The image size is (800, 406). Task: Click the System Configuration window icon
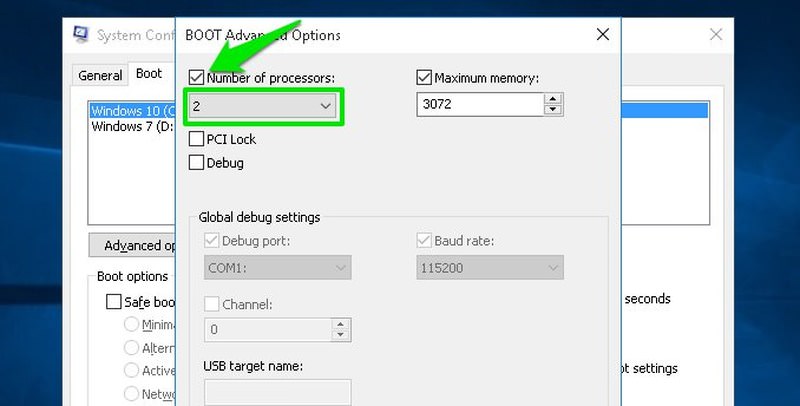(x=81, y=34)
